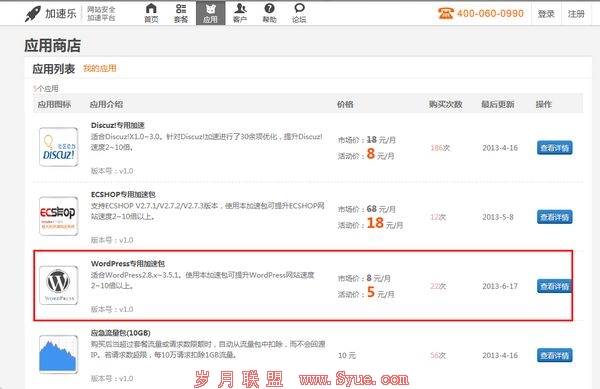Click the 操作 column header

click(544, 104)
